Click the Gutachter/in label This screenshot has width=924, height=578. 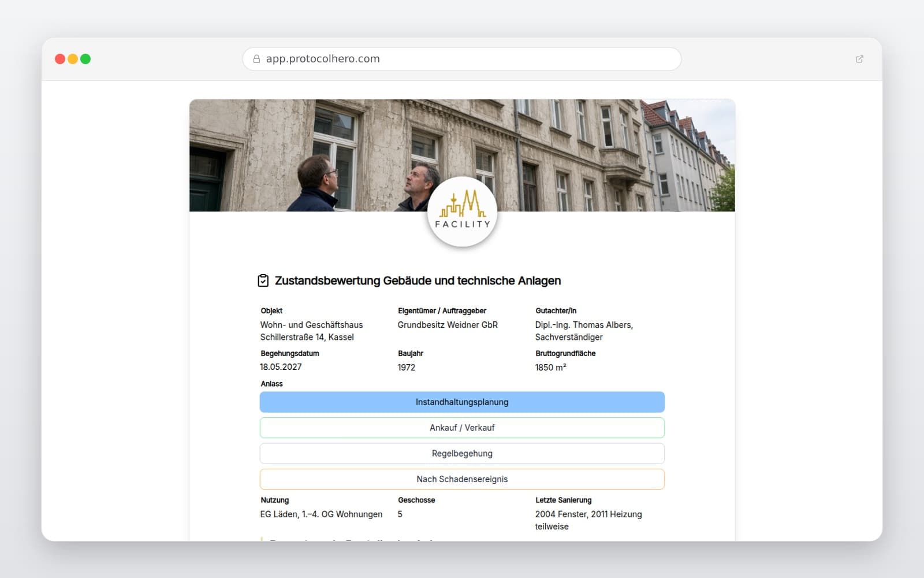click(x=556, y=311)
